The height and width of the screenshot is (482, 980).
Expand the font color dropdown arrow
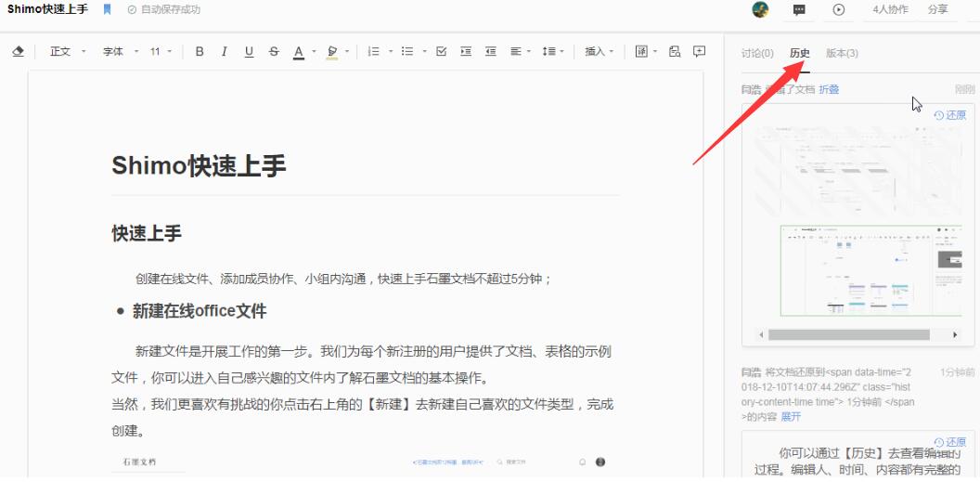click(x=314, y=52)
